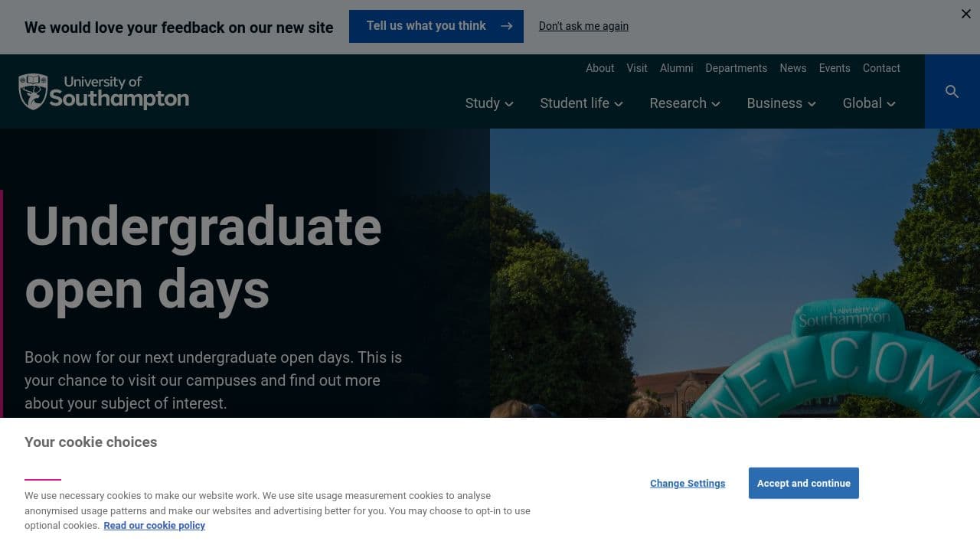This screenshot has height=551, width=980.
Task: Open the Visit page link
Action: (636, 68)
